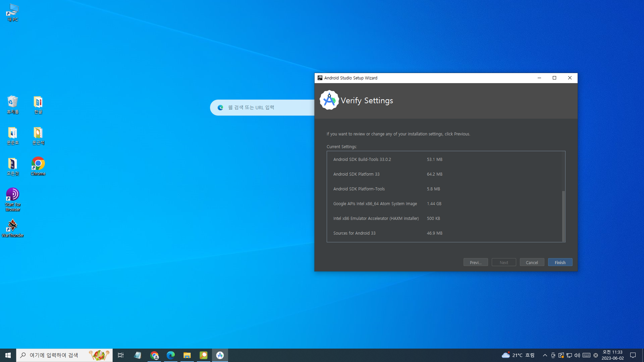Click the Android Studio logo in wizard header

(x=329, y=100)
